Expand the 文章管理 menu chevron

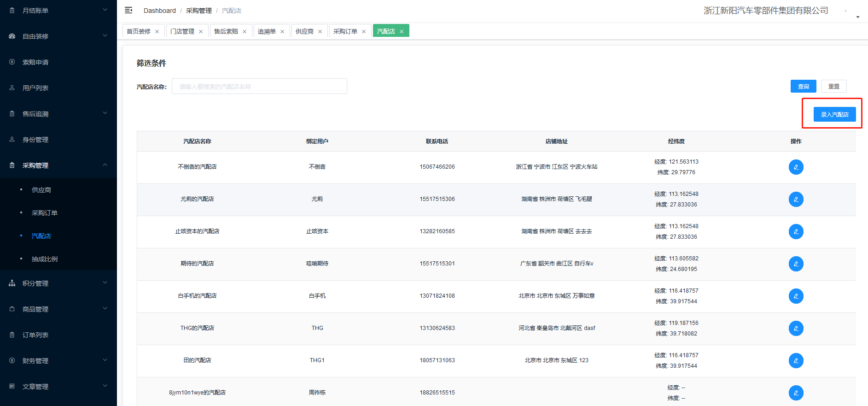pyautogui.click(x=105, y=386)
